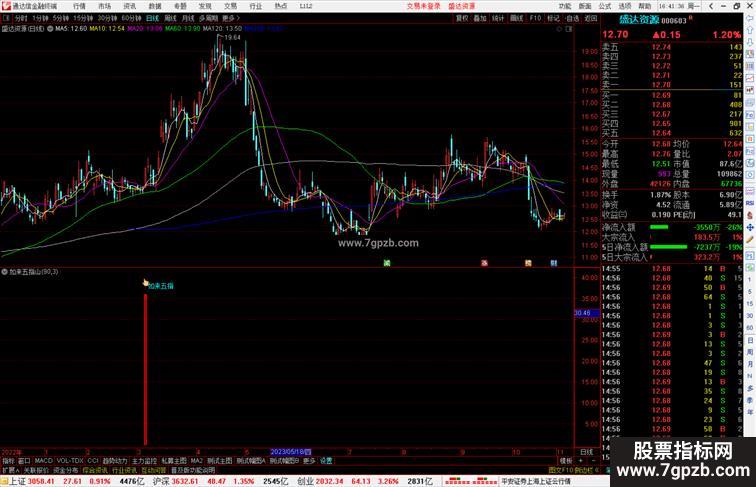Switch to the 周线 period tab

(171, 18)
